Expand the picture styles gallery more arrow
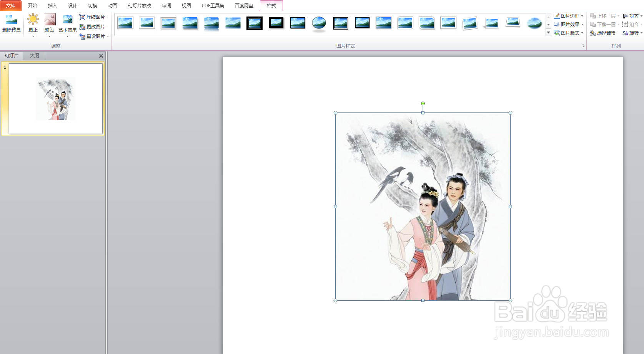 [548, 33]
